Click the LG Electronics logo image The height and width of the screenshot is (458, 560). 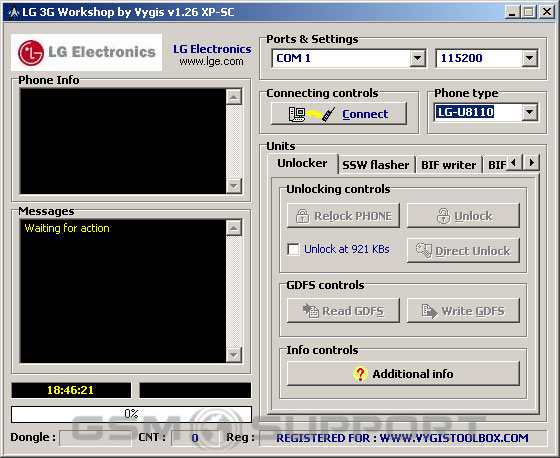(86, 53)
